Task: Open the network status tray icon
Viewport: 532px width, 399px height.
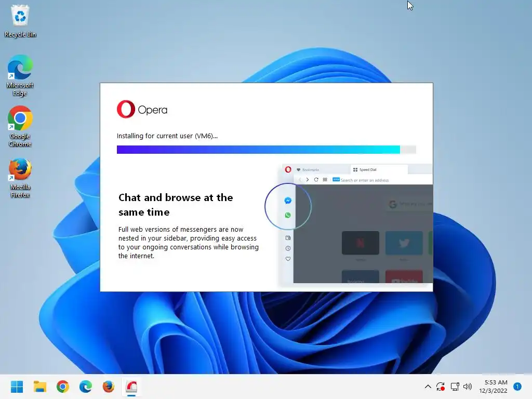Action: (x=455, y=387)
